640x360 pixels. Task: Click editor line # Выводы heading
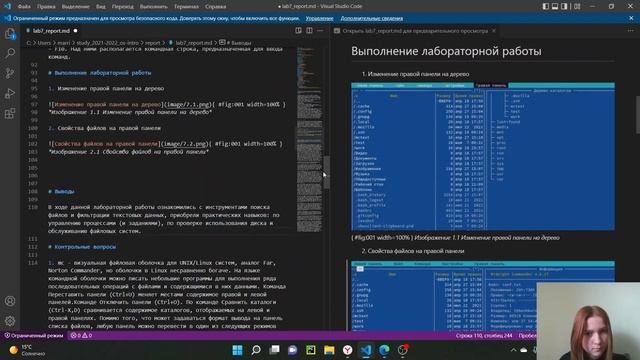61,191
